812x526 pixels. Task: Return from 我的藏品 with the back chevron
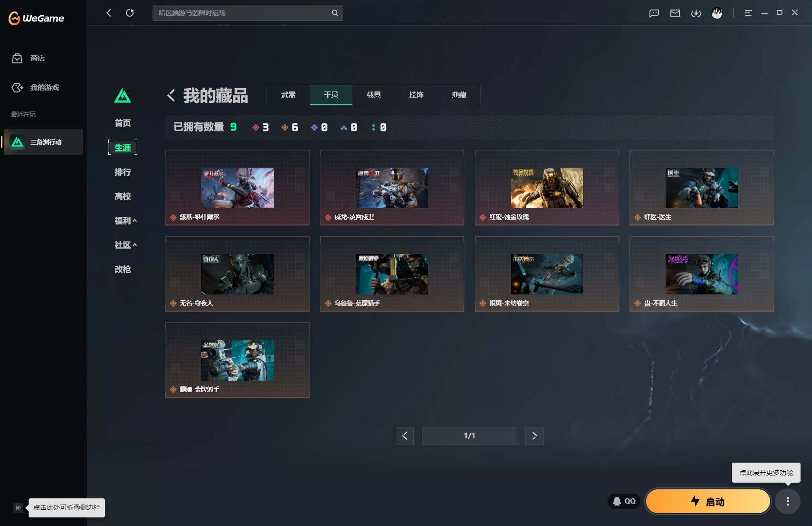pyautogui.click(x=171, y=95)
